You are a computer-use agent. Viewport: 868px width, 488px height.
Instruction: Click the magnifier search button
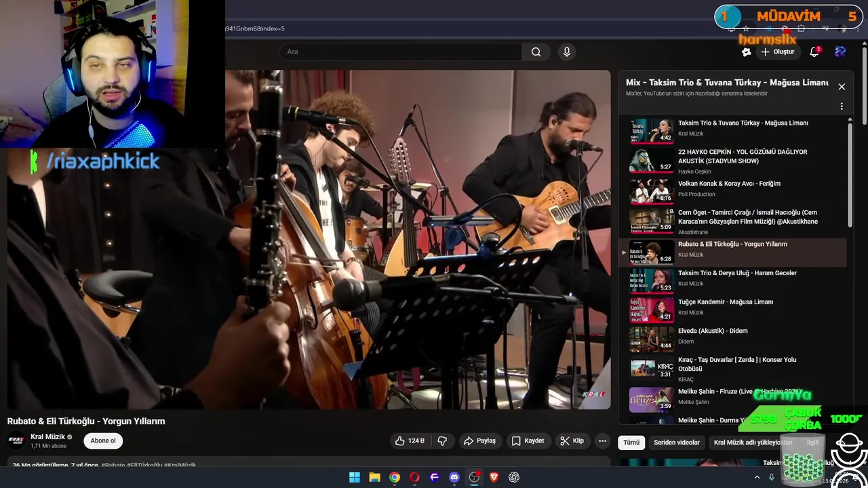click(x=536, y=52)
